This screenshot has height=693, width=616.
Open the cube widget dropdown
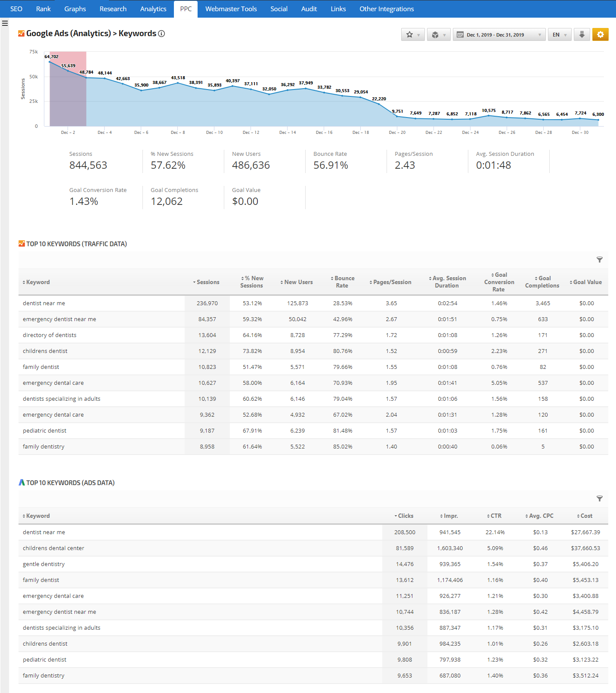(439, 35)
